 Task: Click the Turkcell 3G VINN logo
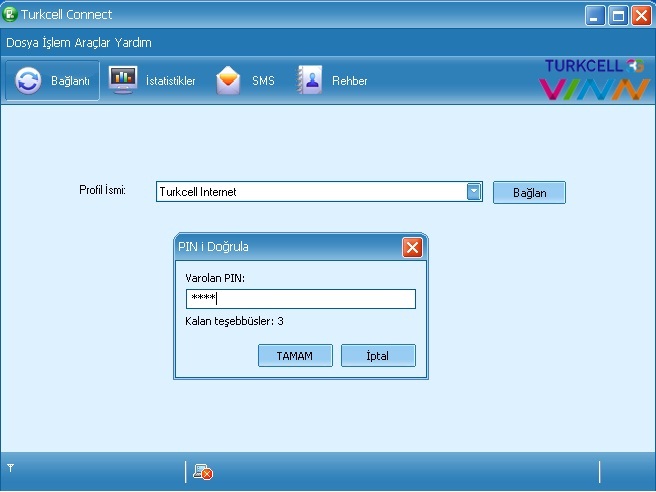[594, 79]
